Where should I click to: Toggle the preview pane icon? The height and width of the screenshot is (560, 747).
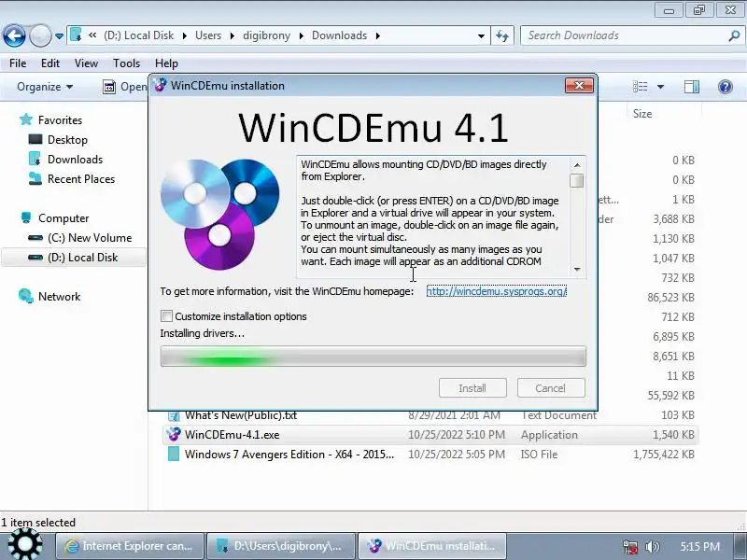click(692, 87)
